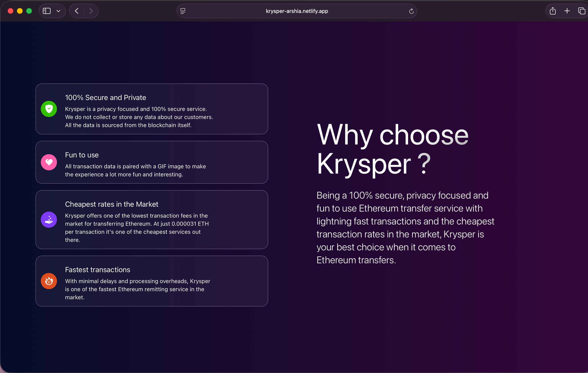The width and height of the screenshot is (588, 373).
Task: Reload the krysper-arshia.netlify.app page
Action: 411,11
